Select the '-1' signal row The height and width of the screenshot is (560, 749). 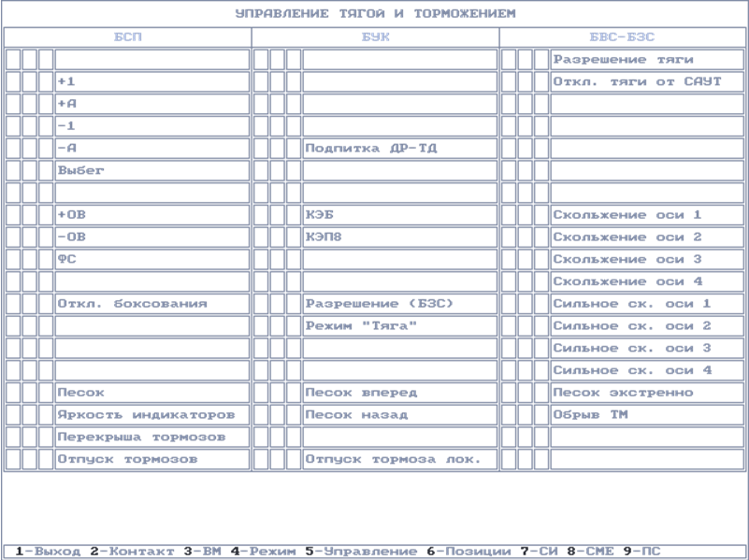(152, 126)
